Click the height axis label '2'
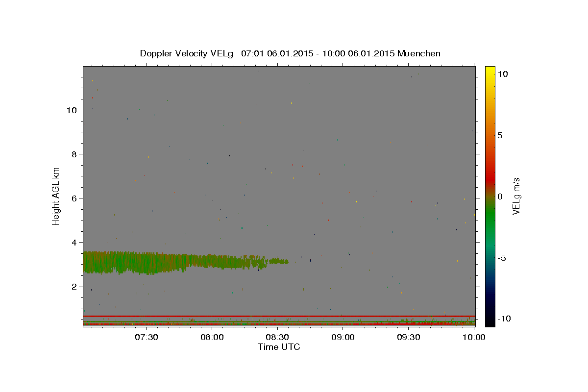The width and height of the screenshot is (588, 392). coord(74,287)
